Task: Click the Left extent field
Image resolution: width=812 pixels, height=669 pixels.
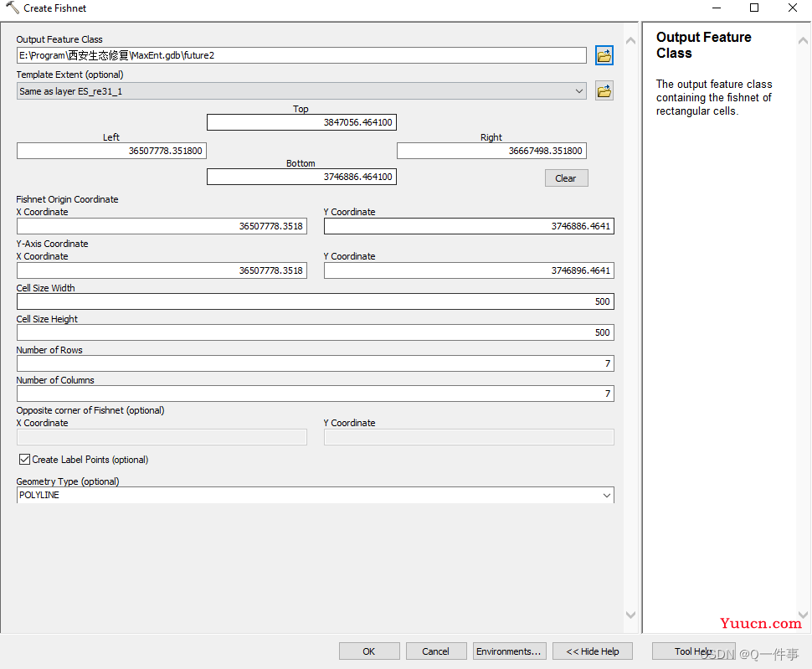Action: click(111, 151)
